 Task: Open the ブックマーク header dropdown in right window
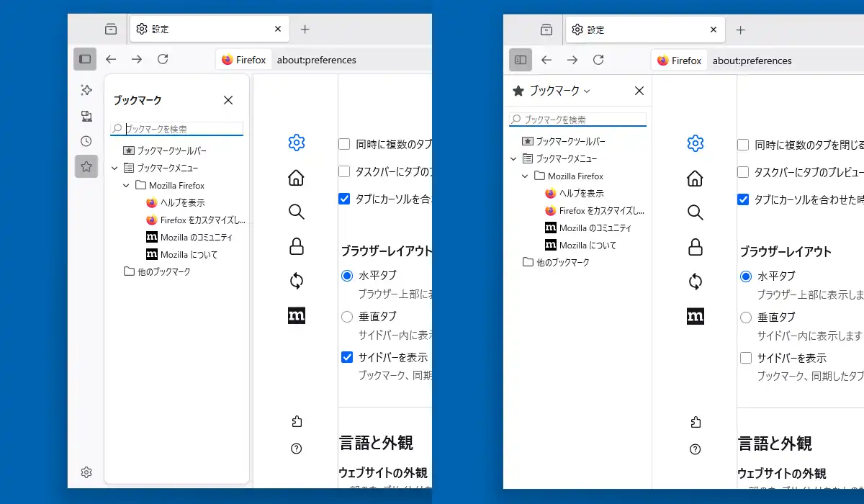pos(552,91)
